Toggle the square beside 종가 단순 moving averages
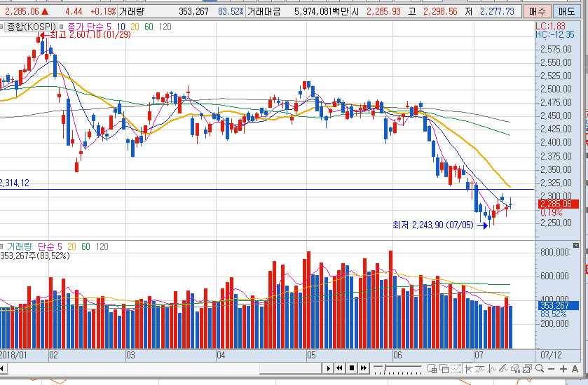The width and height of the screenshot is (588, 385). click(x=62, y=27)
